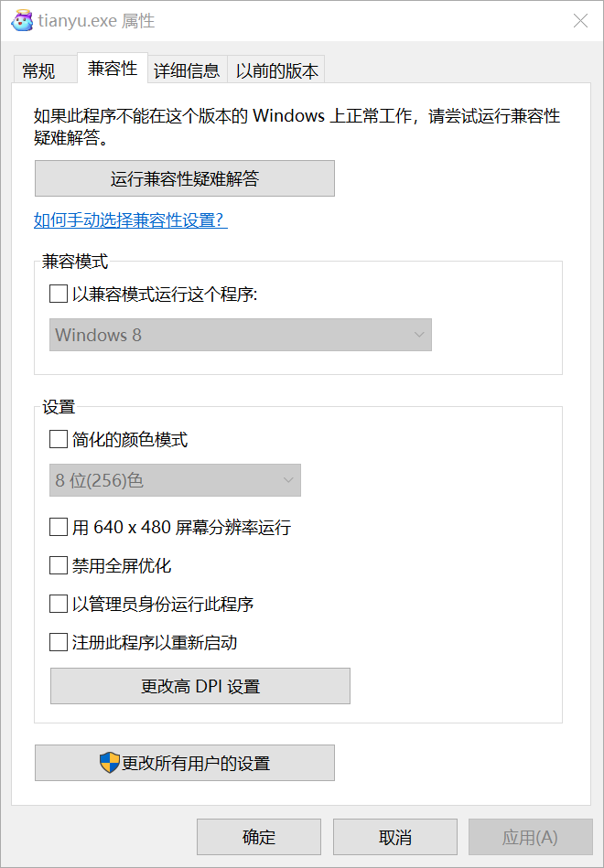Image resolution: width=604 pixels, height=868 pixels.
Task: Click the 取消 button
Action: click(395, 837)
